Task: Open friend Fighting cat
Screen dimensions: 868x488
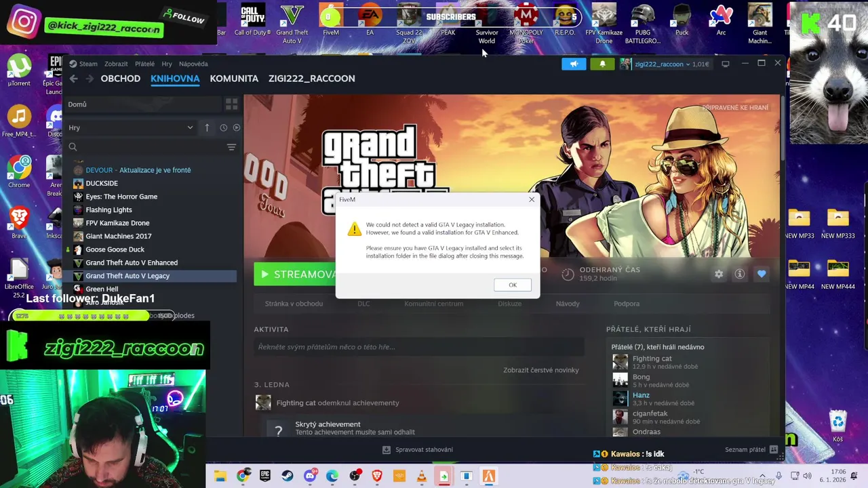Action: [652, 359]
